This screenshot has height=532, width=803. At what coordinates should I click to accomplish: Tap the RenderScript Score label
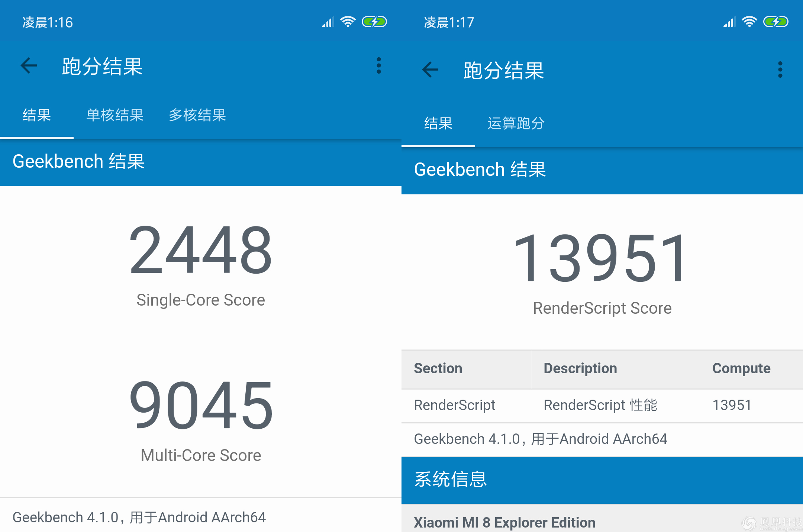pyautogui.click(x=602, y=308)
